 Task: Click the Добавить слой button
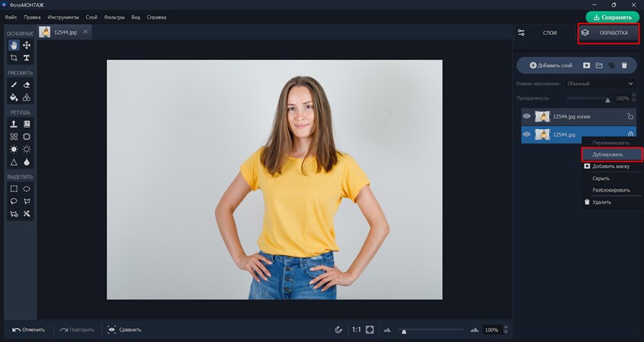click(550, 65)
